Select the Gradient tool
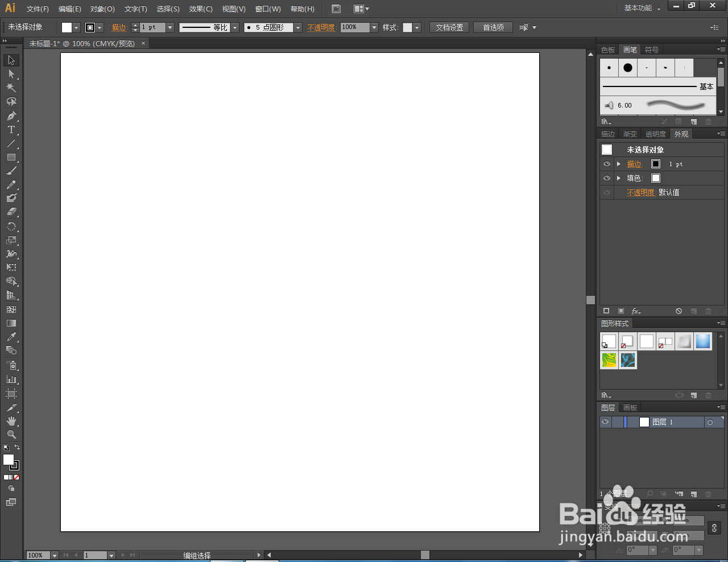This screenshot has width=728, height=562. pos(11,323)
